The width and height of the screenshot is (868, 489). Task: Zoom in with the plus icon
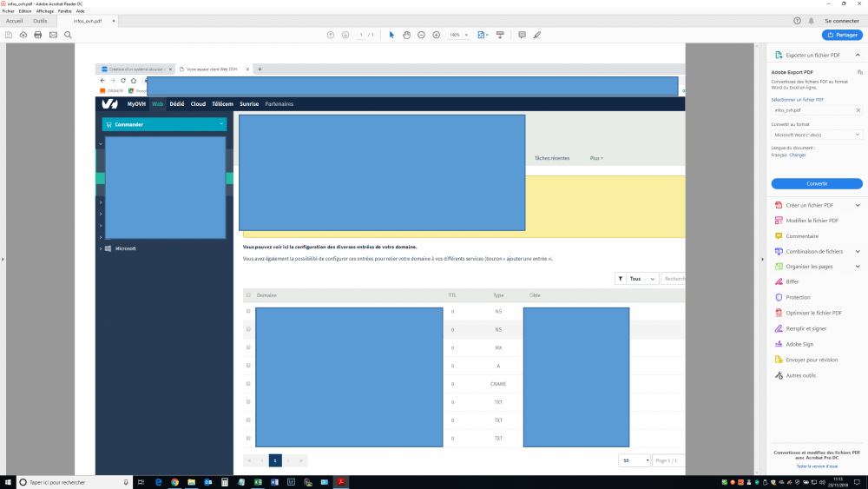click(x=436, y=35)
